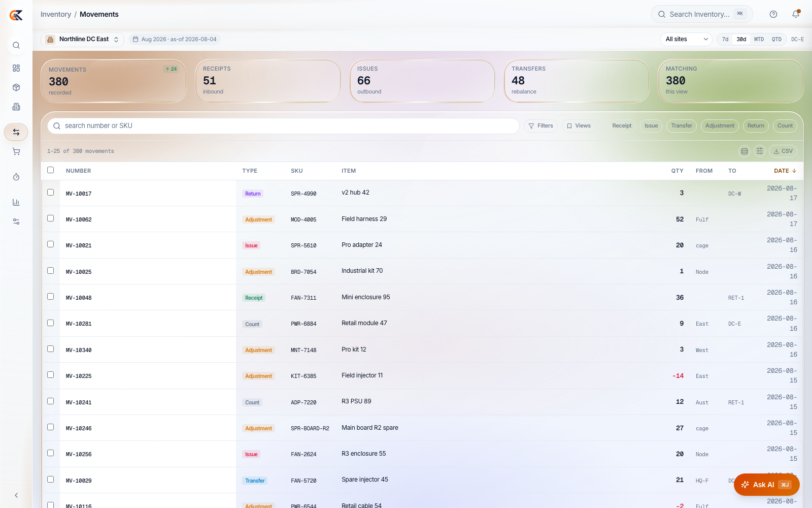
Task: Filter by Return type chip
Action: 756,126
